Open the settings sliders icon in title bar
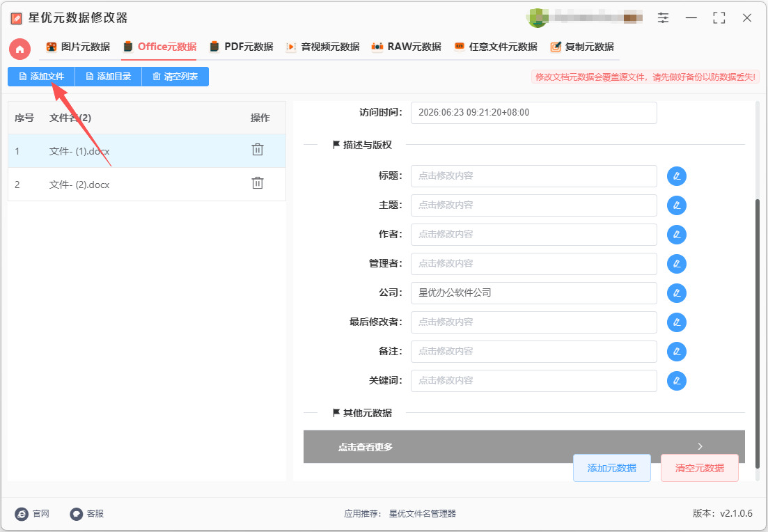Screen dimensions: 768x532 pos(663,18)
